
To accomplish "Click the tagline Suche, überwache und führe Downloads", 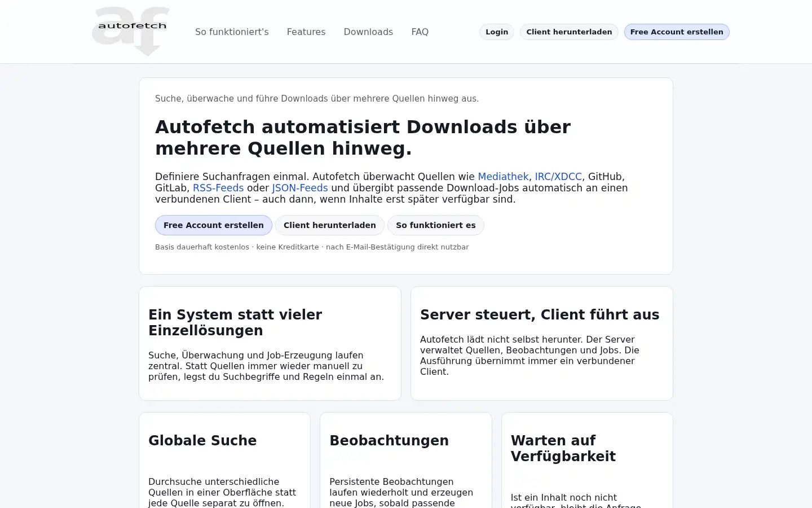I will click(x=317, y=99).
